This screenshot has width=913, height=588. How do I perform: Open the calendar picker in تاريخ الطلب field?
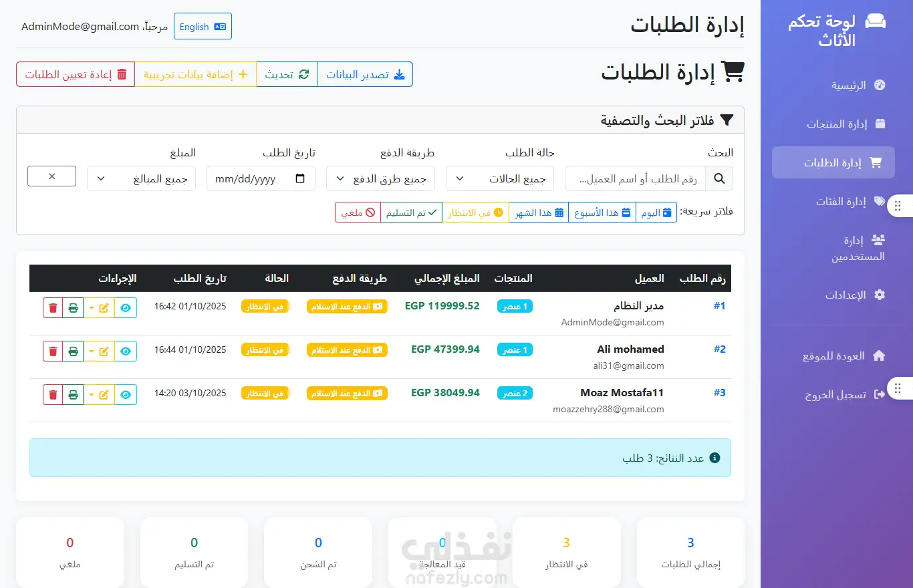point(300,178)
